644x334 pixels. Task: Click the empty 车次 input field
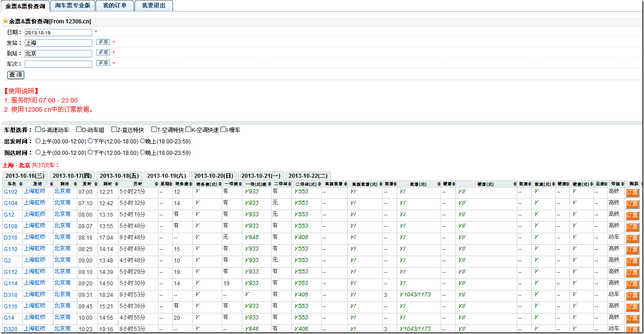pos(58,64)
